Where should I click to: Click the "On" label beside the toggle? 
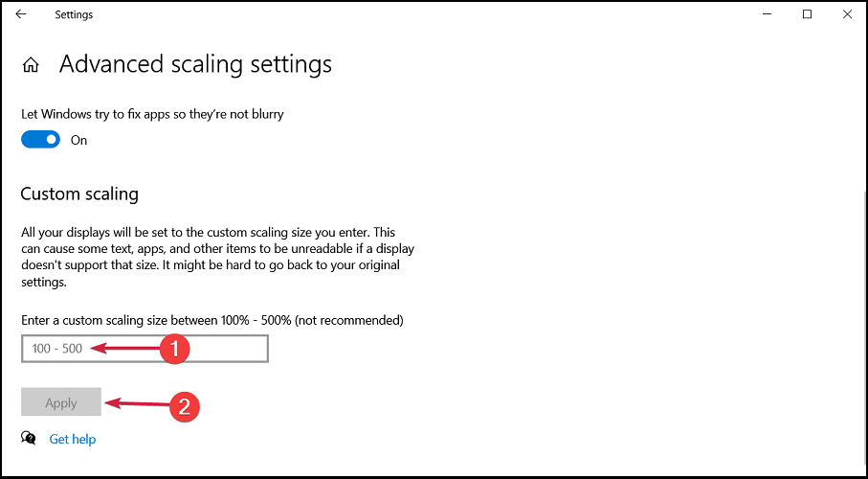tap(78, 140)
